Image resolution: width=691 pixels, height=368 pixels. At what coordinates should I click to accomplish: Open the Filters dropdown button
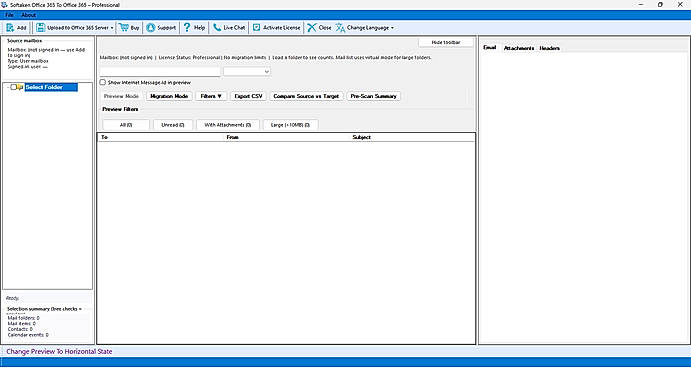point(211,96)
